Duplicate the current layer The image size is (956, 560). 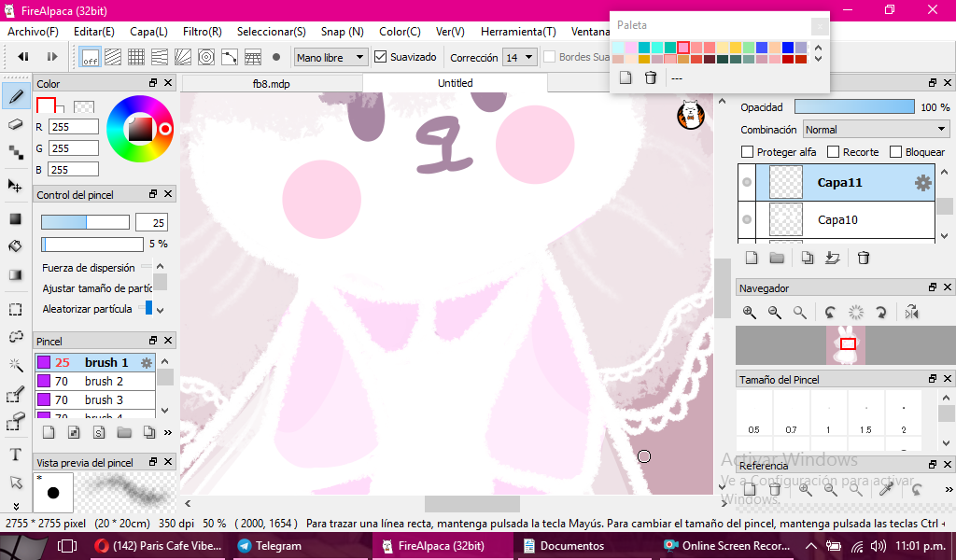(x=808, y=259)
